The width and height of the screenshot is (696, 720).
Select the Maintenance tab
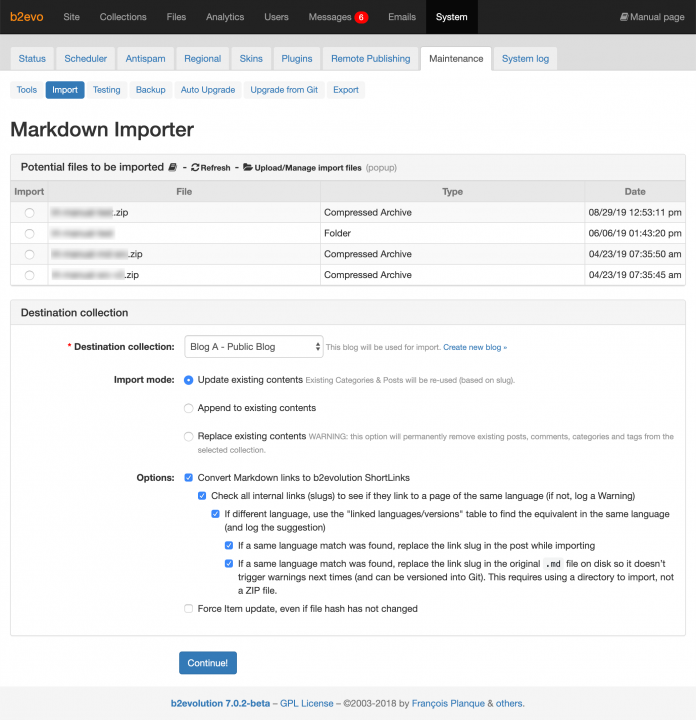click(x=456, y=59)
